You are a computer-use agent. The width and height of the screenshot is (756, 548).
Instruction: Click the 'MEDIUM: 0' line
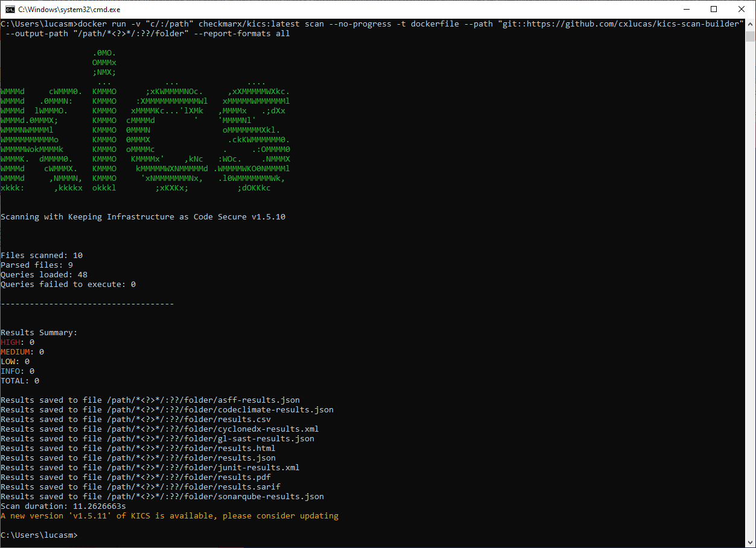point(22,352)
